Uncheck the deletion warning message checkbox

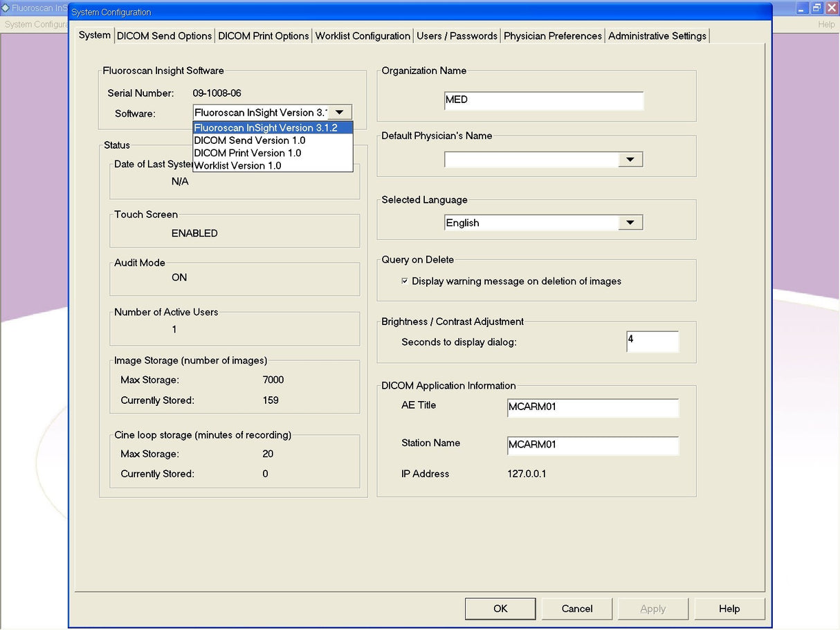[x=403, y=281]
